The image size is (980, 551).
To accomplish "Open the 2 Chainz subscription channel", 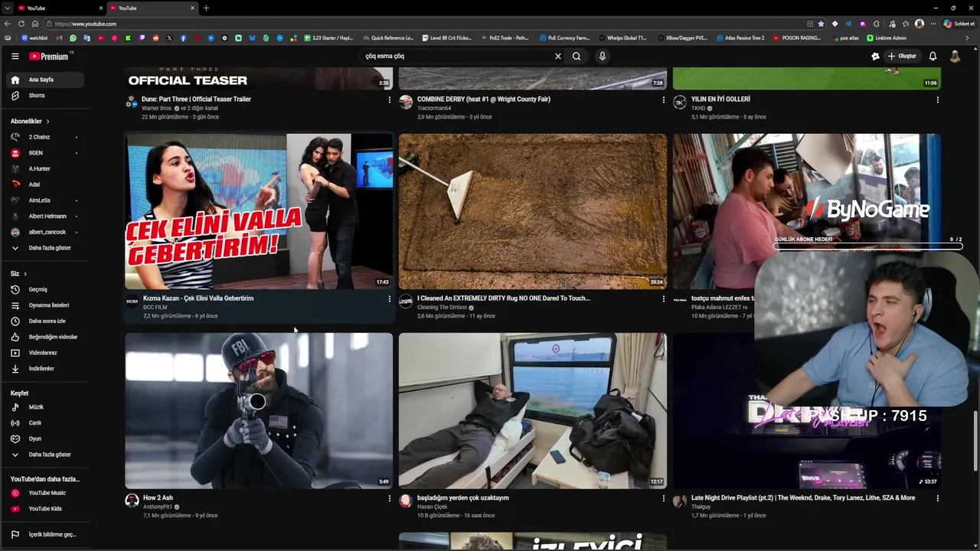I will pyautogui.click(x=45, y=137).
